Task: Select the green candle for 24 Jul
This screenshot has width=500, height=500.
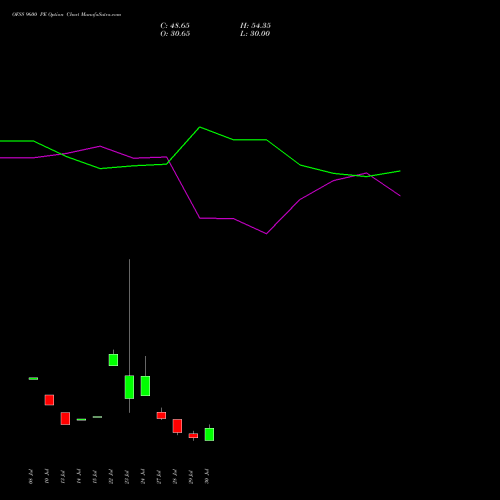Action: [x=145, y=386]
